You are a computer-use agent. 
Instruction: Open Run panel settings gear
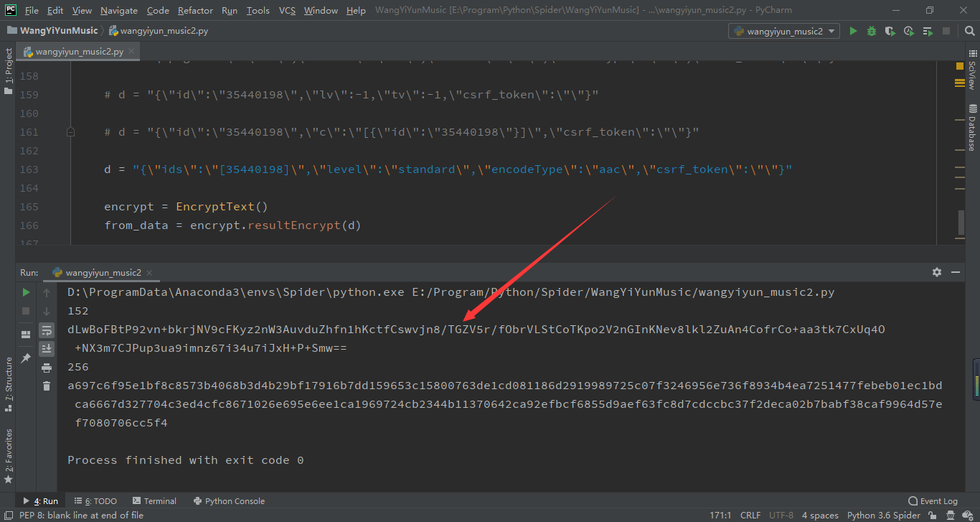tap(936, 272)
